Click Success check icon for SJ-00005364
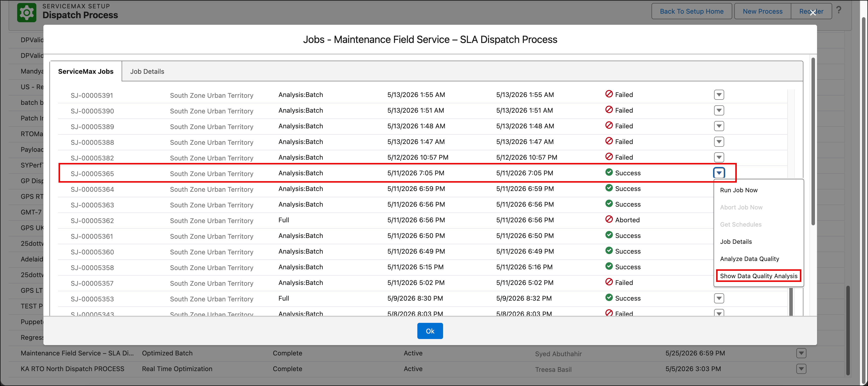 coord(609,188)
